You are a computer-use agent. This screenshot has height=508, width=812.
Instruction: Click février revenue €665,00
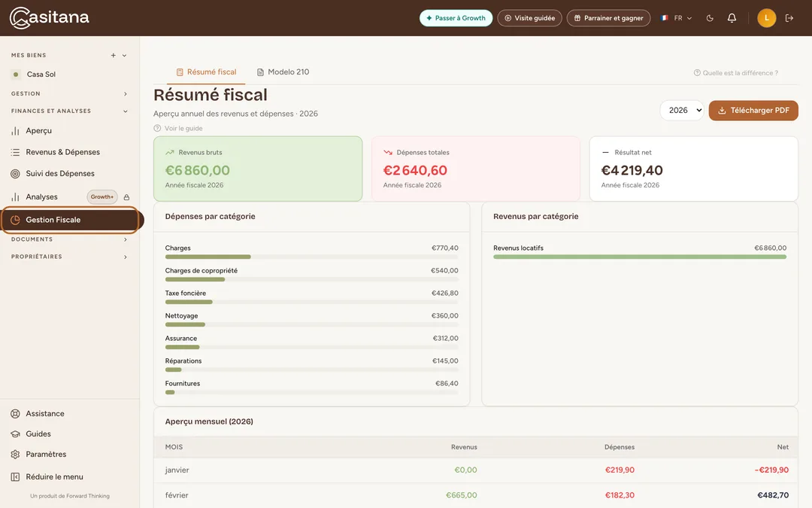pyautogui.click(x=462, y=495)
